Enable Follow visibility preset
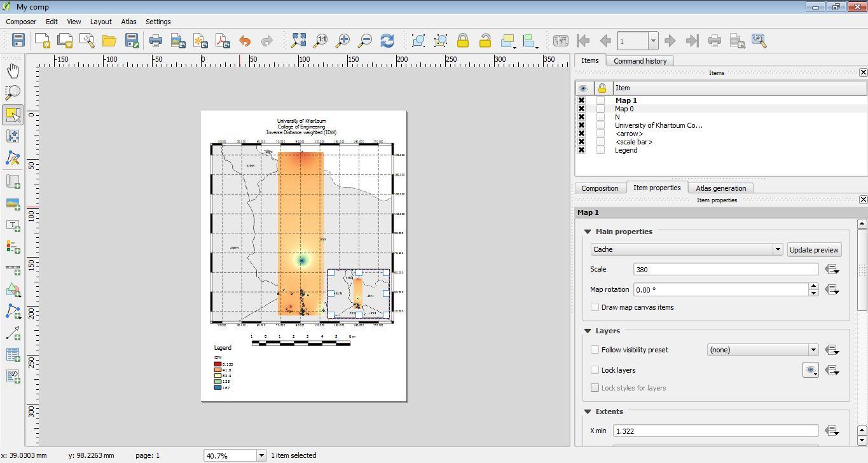This screenshot has width=868, height=463. [595, 350]
